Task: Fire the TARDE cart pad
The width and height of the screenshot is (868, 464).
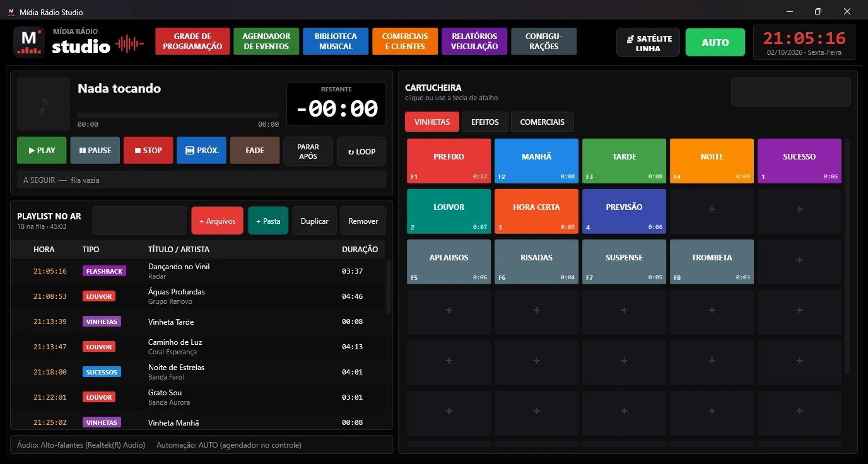Action: point(625,161)
